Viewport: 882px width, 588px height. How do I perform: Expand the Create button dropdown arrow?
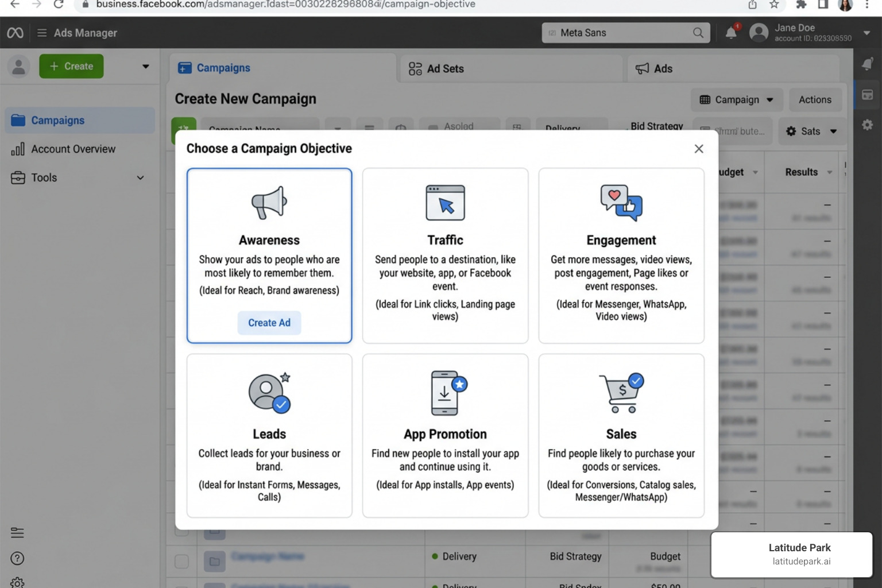point(146,67)
